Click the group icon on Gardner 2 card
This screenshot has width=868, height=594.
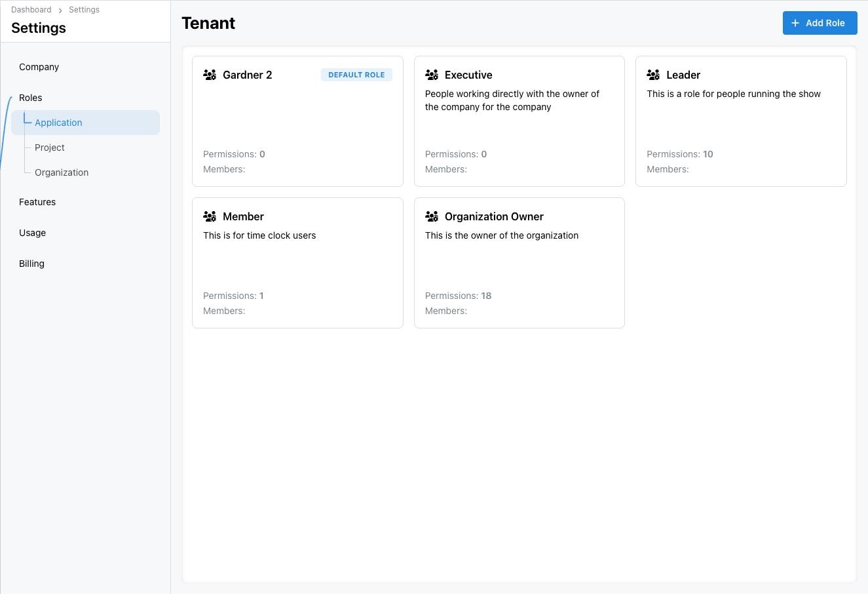click(210, 74)
